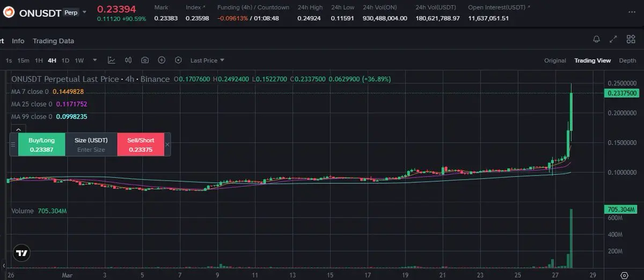Open chart axis settings gear icon
Image resolution: width=644 pixels, height=280 pixels.
(624, 275)
